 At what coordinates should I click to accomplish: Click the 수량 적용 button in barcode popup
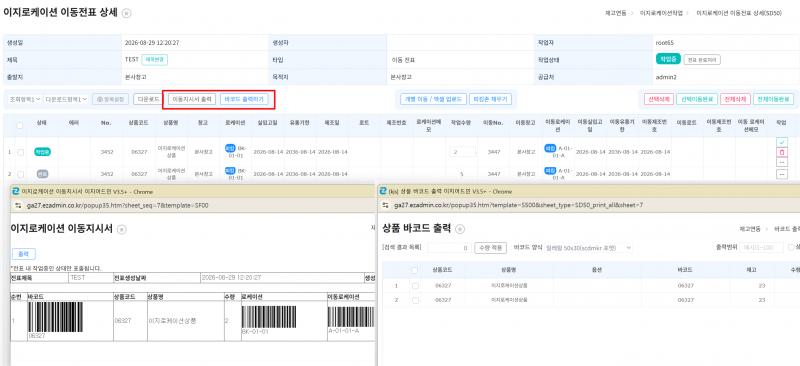(490, 248)
